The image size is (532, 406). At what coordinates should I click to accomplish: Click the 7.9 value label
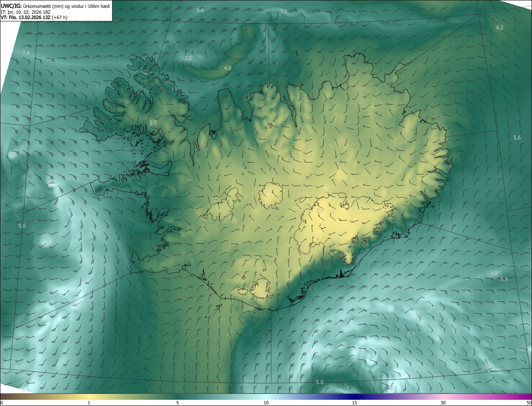(x=493, y=273)
